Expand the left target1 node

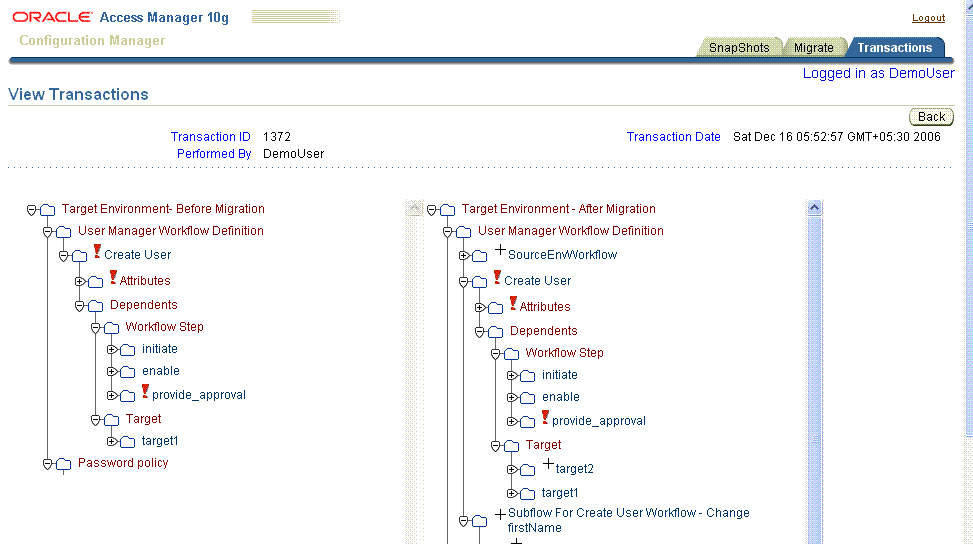click(x=112, y=442)
